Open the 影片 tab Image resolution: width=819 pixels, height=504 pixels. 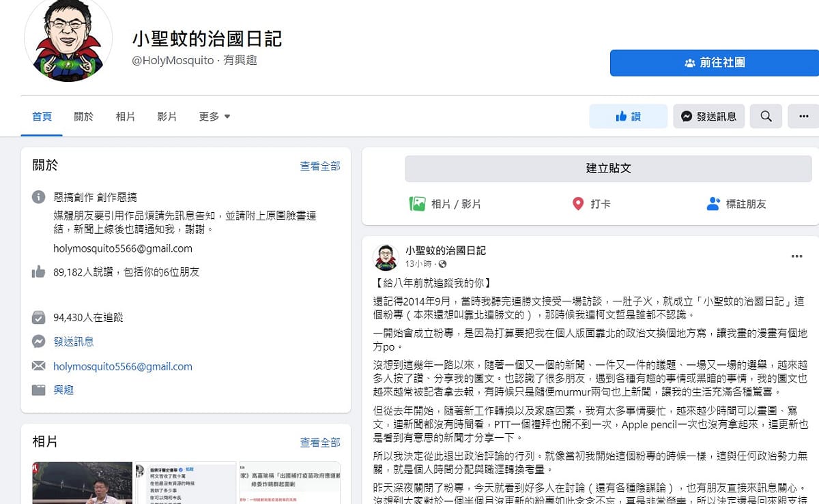(x=167, y=117)
